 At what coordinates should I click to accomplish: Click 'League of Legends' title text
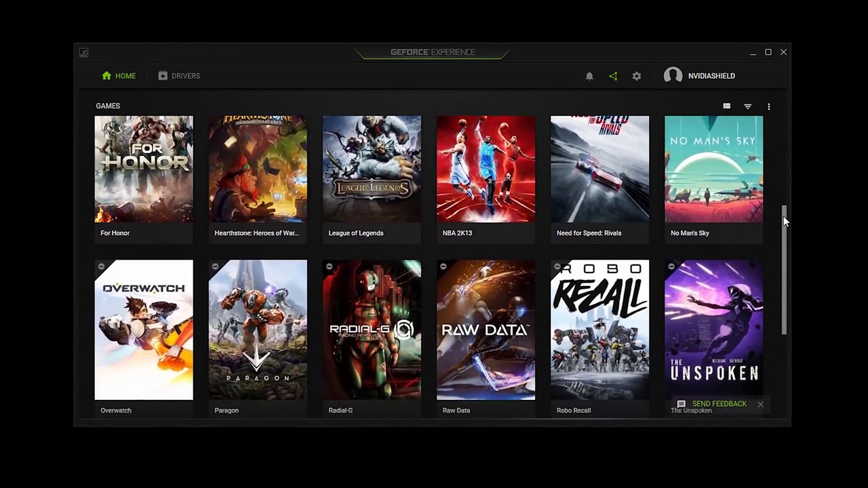[356, 233]
